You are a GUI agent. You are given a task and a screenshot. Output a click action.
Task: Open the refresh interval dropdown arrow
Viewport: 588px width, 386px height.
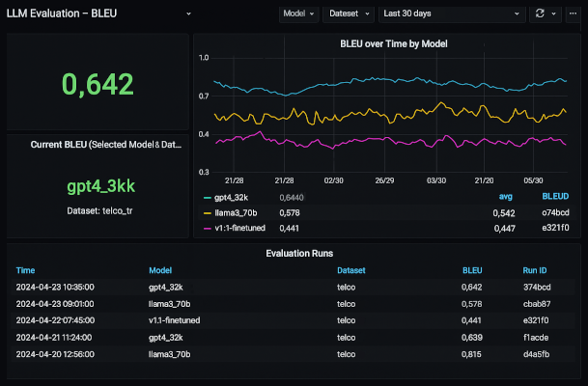click(553, 14)
